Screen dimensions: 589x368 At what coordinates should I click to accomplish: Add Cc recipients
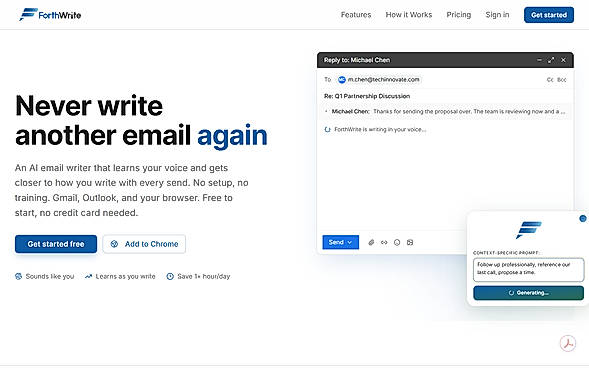pyautogui.click(x=550, y=80)
